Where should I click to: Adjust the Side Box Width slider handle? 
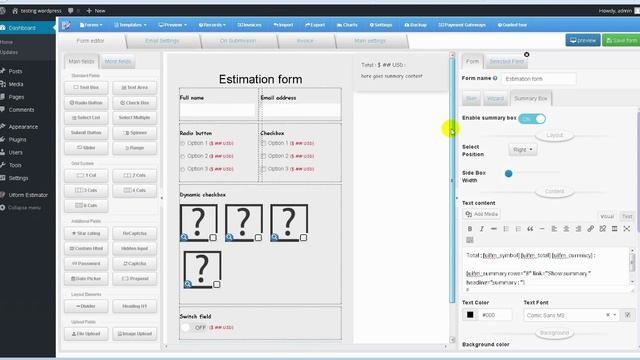(x=509, y=173)
